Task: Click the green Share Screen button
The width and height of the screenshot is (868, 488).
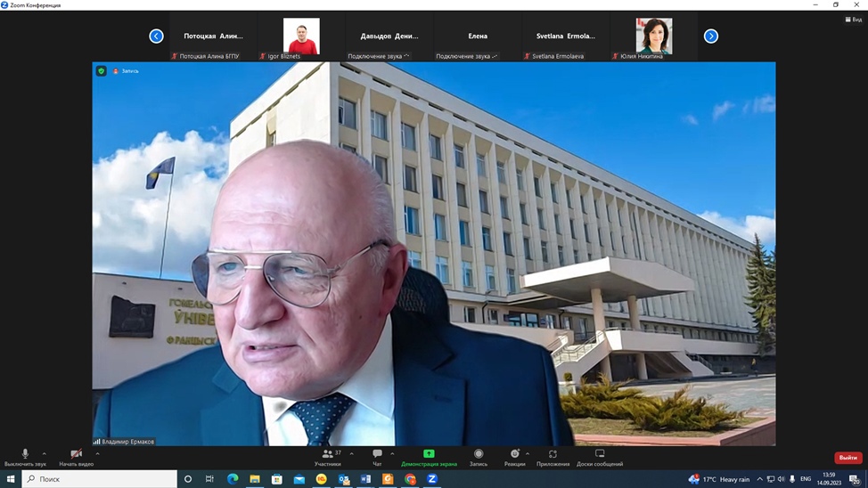Action: point(429,454)
